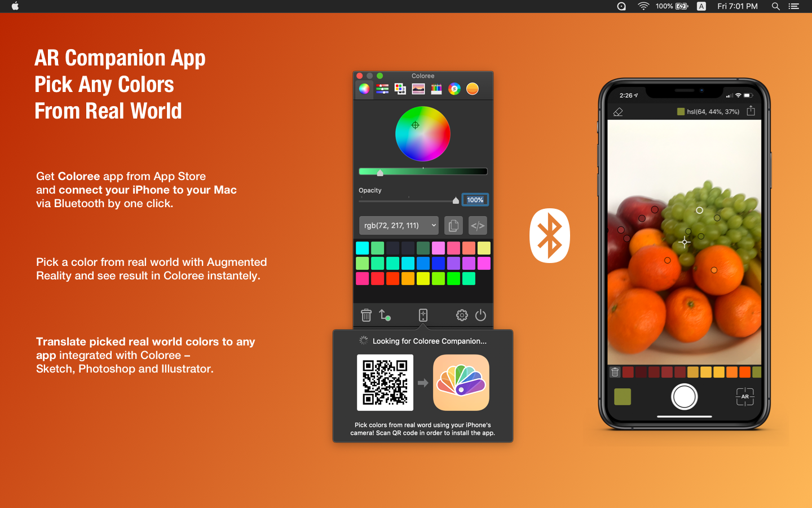The height and width of the screenshot is (508, 812).
Task: Click the battery 100% indicator
Action: (672, 6)
